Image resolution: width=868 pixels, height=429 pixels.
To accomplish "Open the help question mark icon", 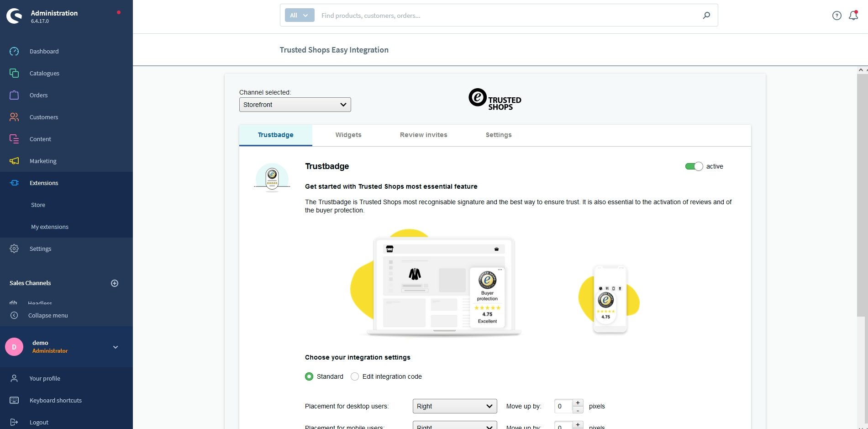I will point(836,16).
